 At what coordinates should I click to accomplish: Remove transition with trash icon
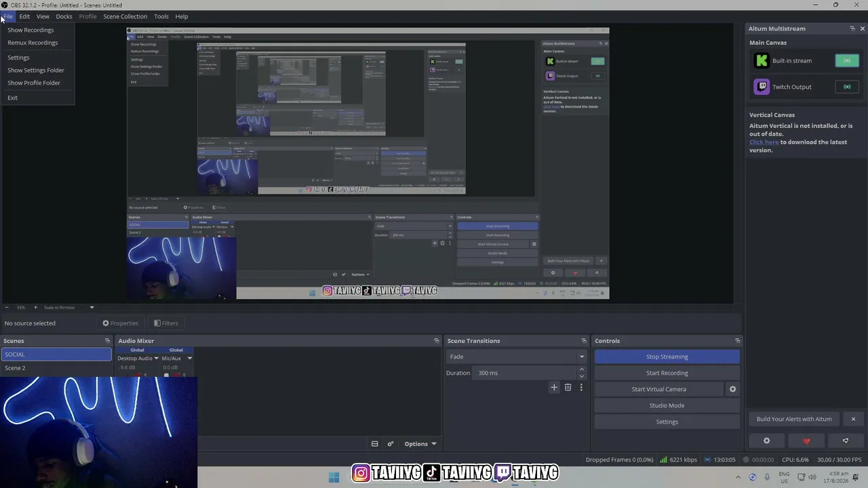(568, 388)
